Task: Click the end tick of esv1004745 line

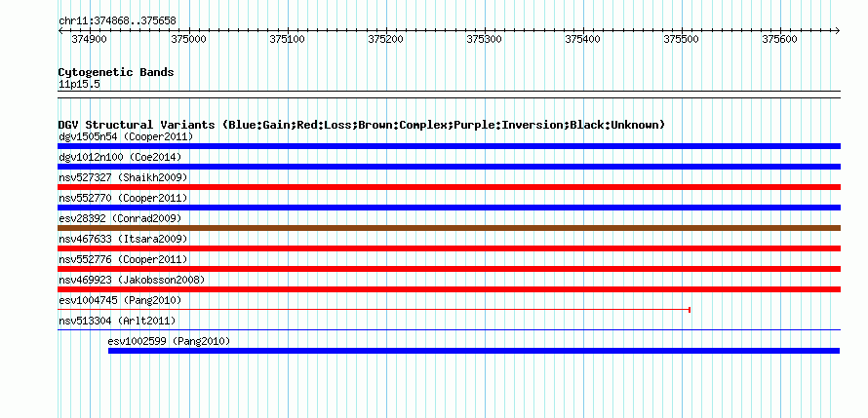Action: tap(690, 310)
